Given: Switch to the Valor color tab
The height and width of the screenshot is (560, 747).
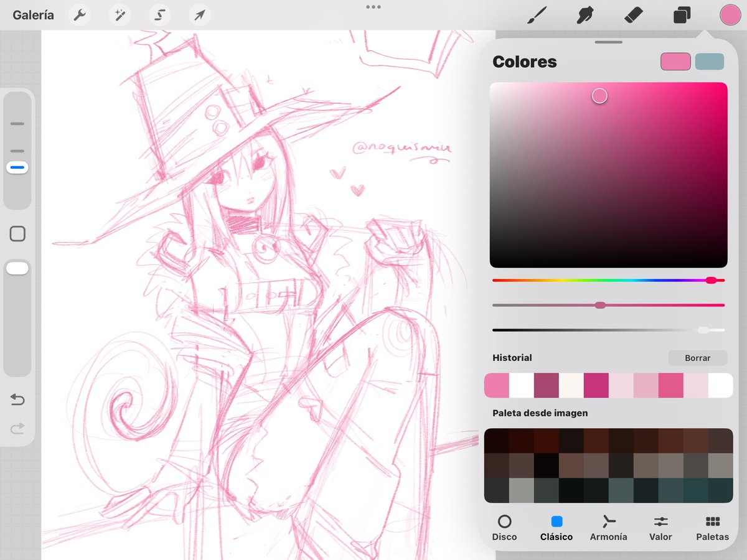Looking at the screenshot, I should (x=660, y=528).
